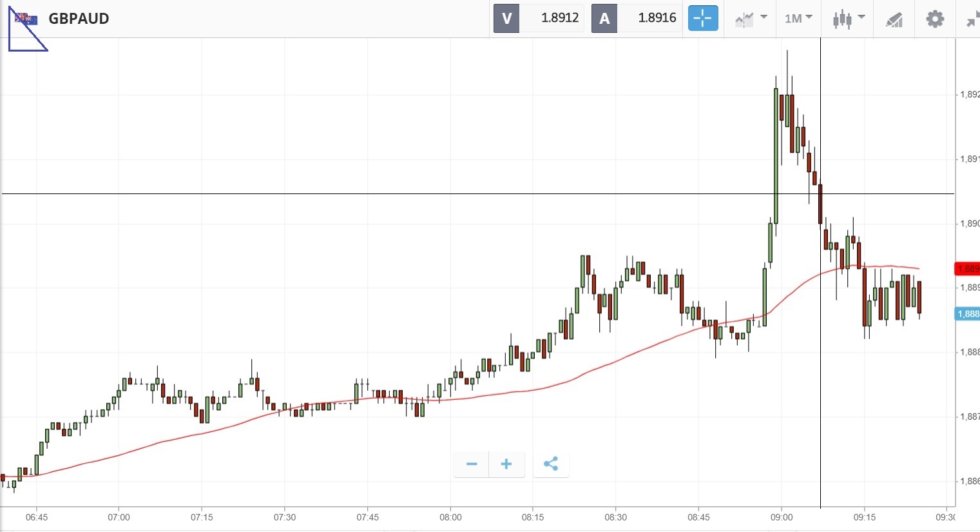Click the GBPAUD instrument name
980x532 pixels.
click(79, 19)
